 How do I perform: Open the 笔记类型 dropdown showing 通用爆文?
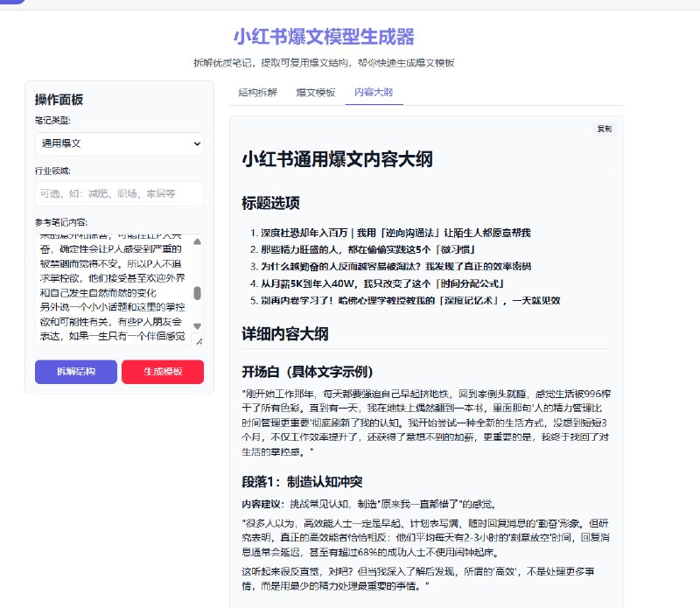(119, 143)
